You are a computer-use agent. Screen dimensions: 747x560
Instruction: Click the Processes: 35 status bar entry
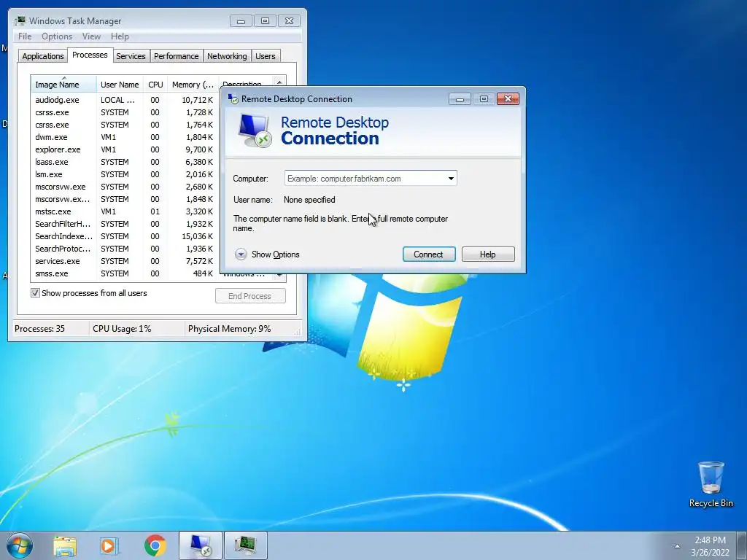point(40,329)
